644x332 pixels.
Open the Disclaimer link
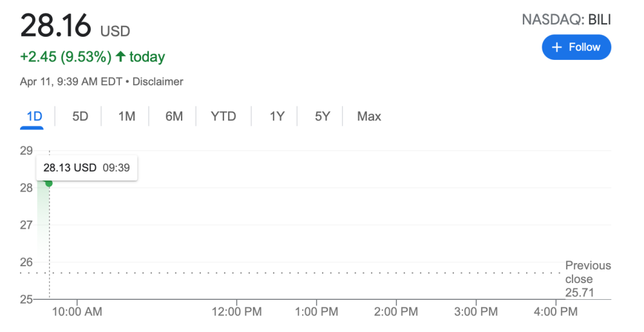pyautogui.click(x=158, y=82)
